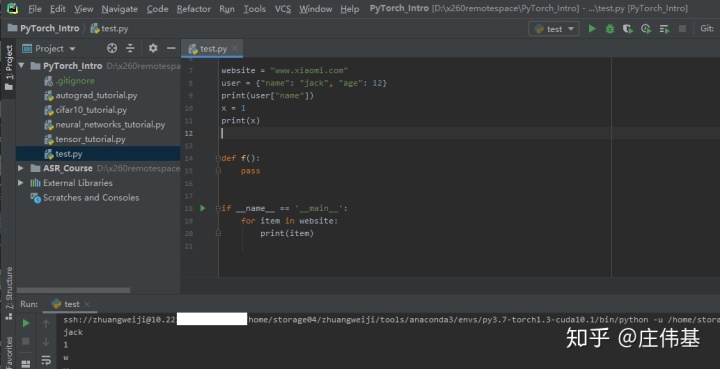Open the Refactor menu
The image size is (720, 369).
[x=194, y=9]
